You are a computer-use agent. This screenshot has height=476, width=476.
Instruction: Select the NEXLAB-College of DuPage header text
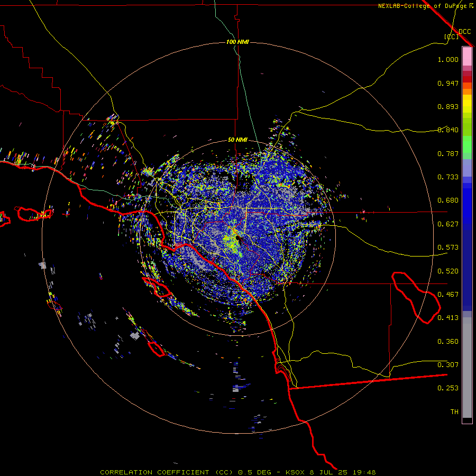[422, 6]
